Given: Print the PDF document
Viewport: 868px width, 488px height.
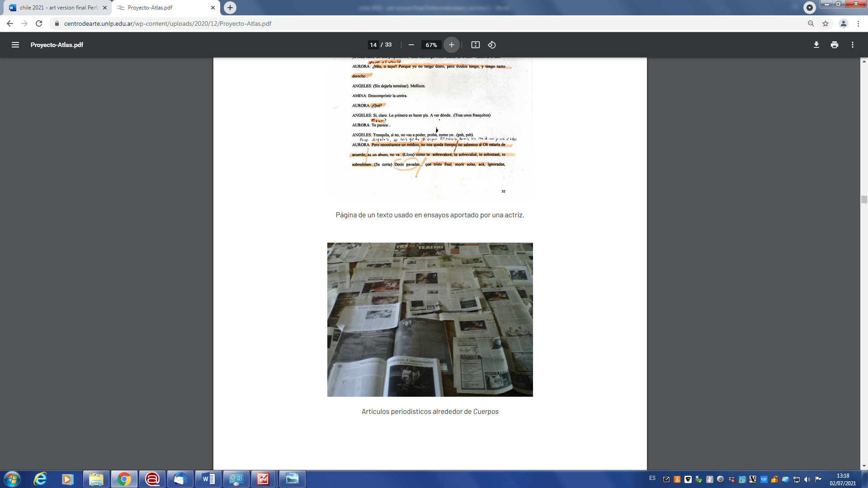Looking at the screenshot, I should pyautogui.click(x=834, y=45).
